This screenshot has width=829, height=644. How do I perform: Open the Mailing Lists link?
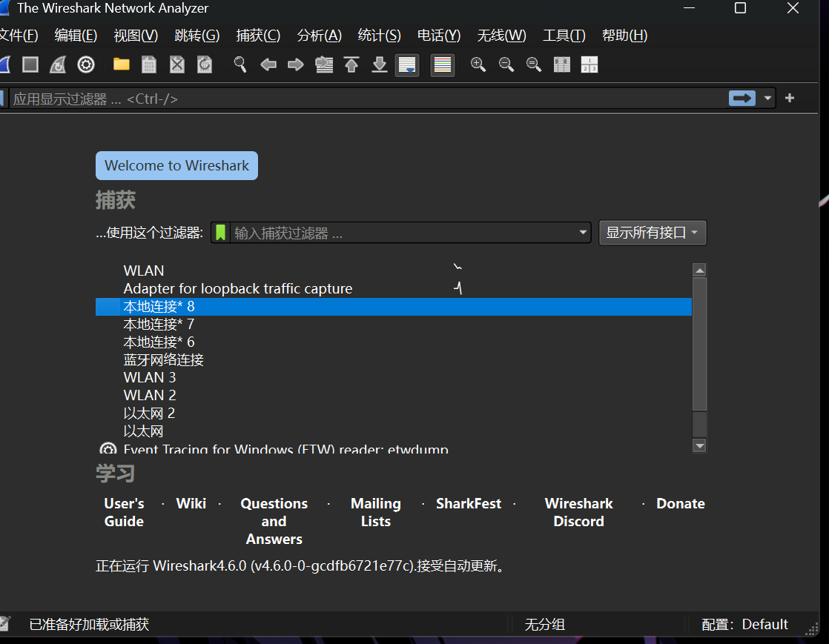tap(376, 512)
